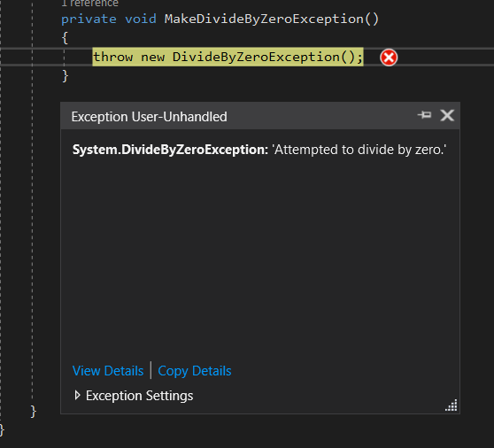
Task: Close the Exception User-Unhandled popup
Action: click(447, 115)
